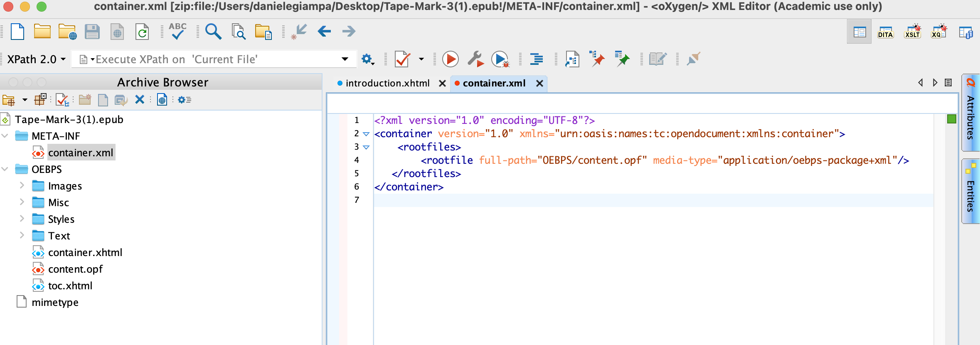Run spell check with the ABC icon

pos(177,31)
